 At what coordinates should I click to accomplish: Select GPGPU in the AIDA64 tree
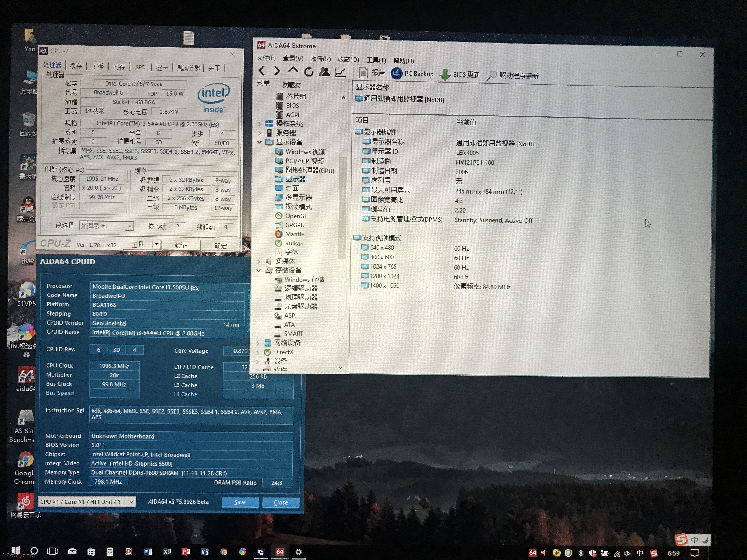click(290, 225)
